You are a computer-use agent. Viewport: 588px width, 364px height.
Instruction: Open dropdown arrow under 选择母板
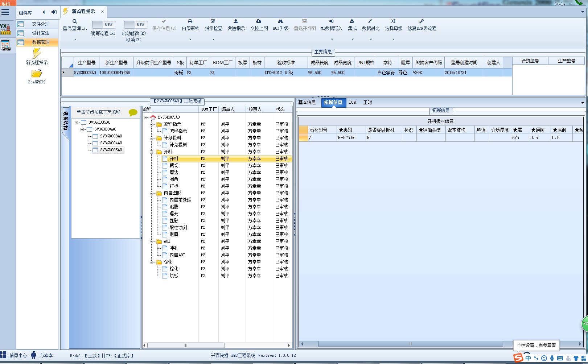click(394, 39)
